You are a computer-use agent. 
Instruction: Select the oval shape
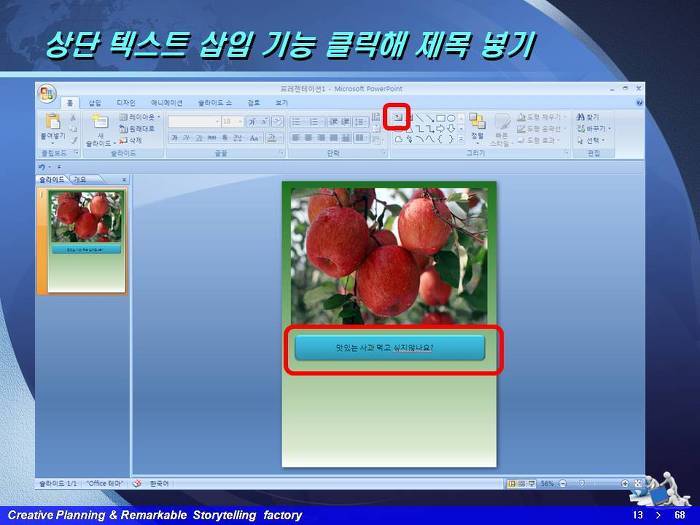[451, 118]
